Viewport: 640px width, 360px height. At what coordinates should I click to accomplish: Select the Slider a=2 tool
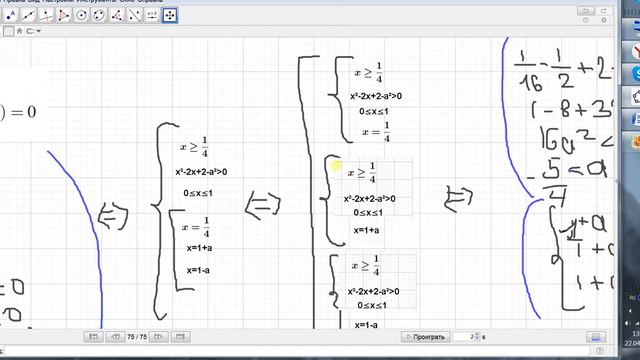pos(151,16)
